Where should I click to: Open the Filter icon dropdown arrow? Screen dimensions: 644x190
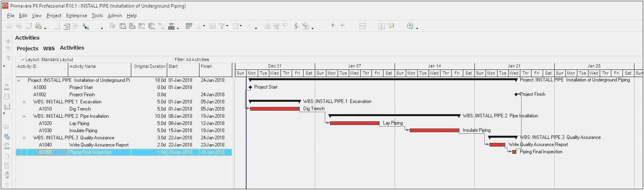coord(227,26)
